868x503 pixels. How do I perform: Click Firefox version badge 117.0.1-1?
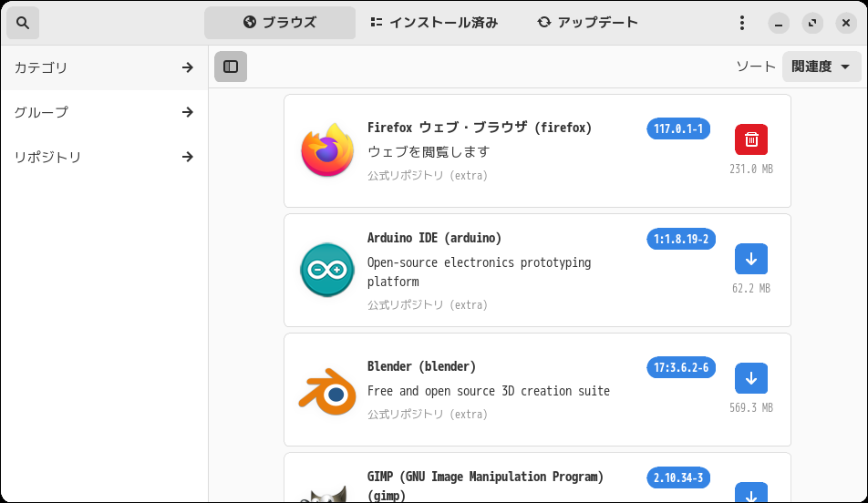tap(678, 128)
